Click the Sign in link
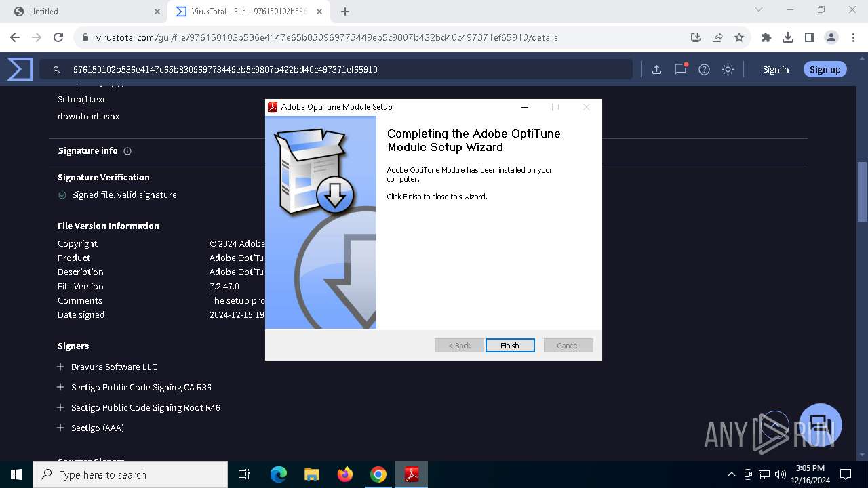 tap(776, 69)
